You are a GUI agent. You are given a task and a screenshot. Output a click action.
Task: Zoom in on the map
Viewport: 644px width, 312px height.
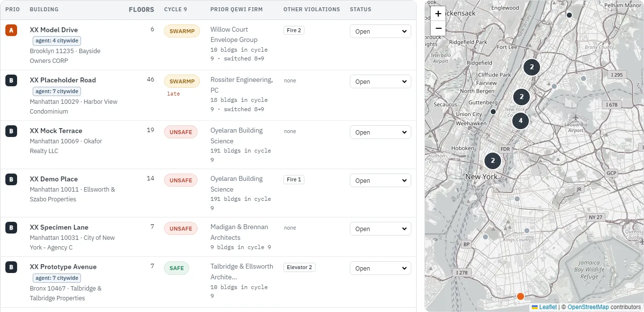[438, 14]
